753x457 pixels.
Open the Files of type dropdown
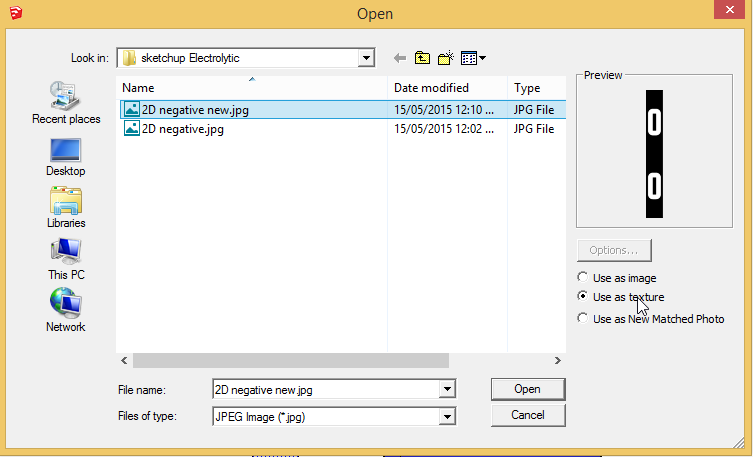pos(447,415)
